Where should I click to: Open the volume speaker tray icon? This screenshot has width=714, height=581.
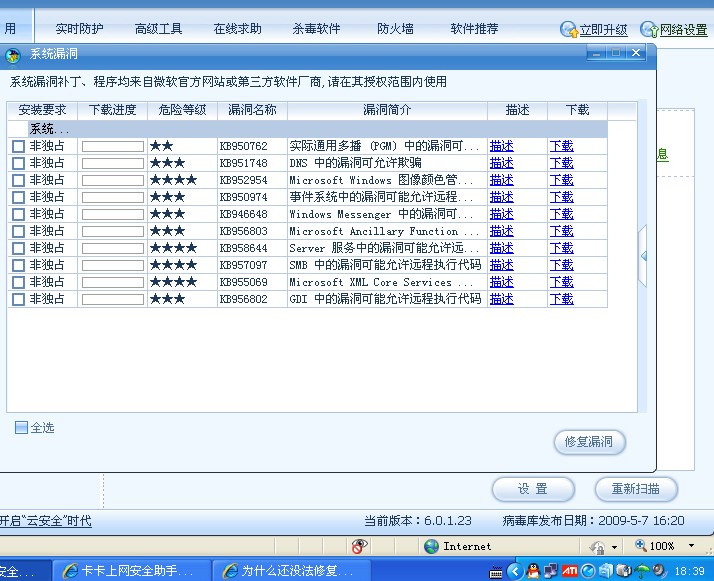pyautogui.click(x=659, y=571)
